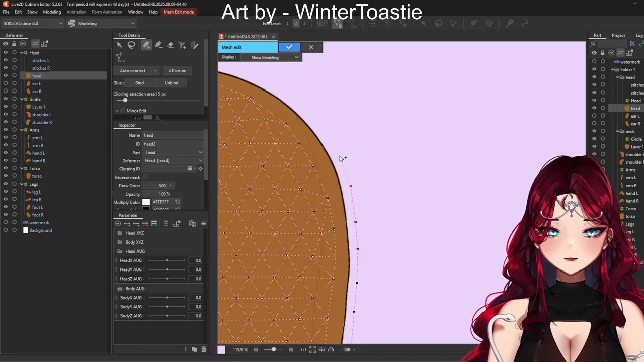Reset canvas zoom to 1:1

point(303,349)
